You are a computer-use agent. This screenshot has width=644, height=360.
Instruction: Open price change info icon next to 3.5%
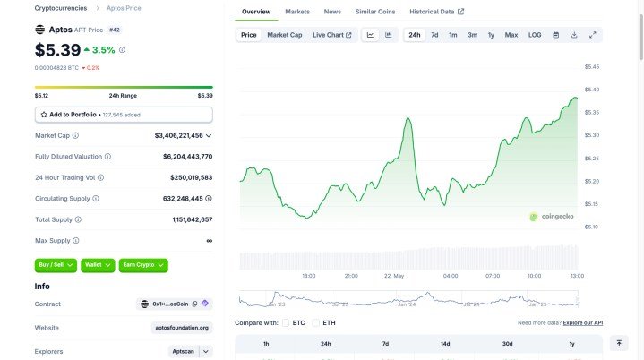(122, 50)
